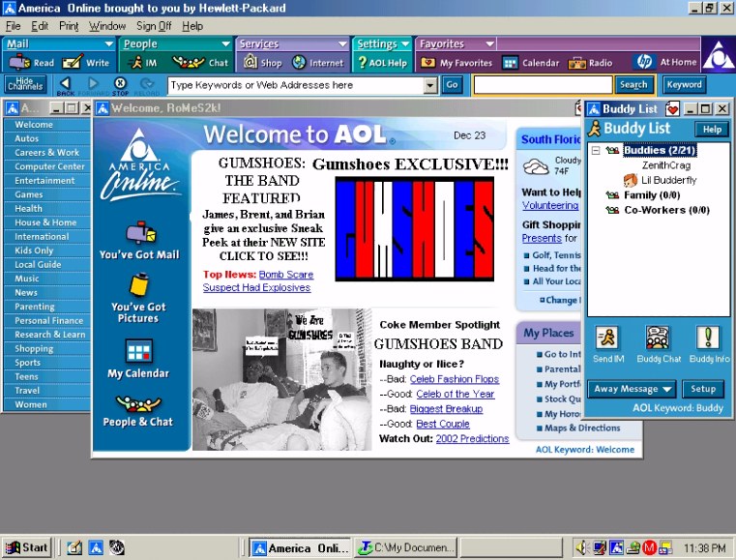
Task: Go Back with the browser arrow
Action: coord(65,83)
